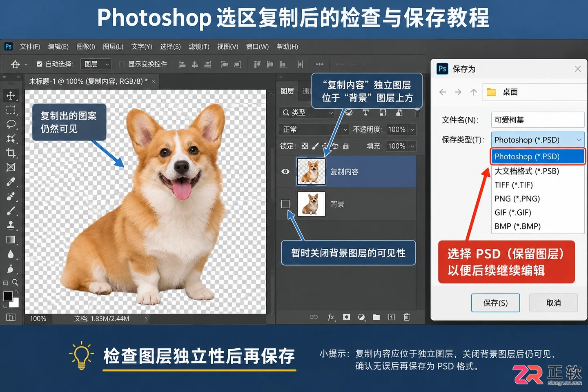This screenshot has width=588, height=392.
Task: Go back with the dialog's left arrow
Action: pyautogui.click(x=443, y=92)
